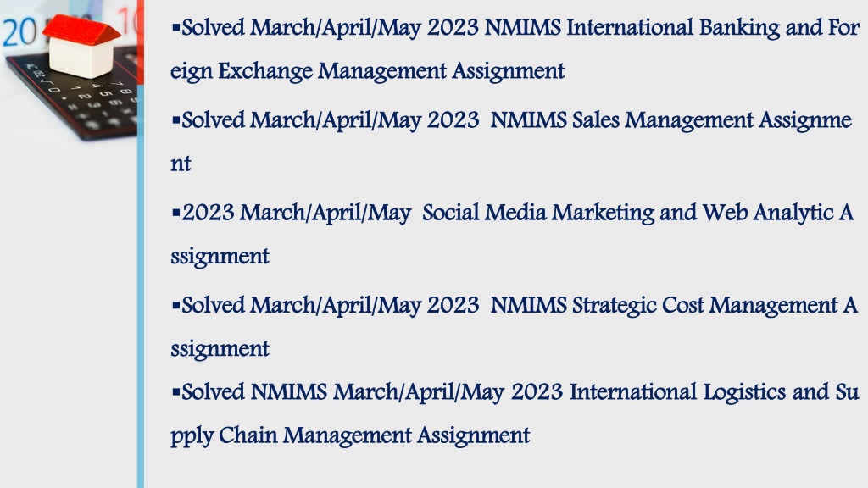Click the bullet before 2023 Social Media item
The image size is (868, 488).
tap(176, 212)
